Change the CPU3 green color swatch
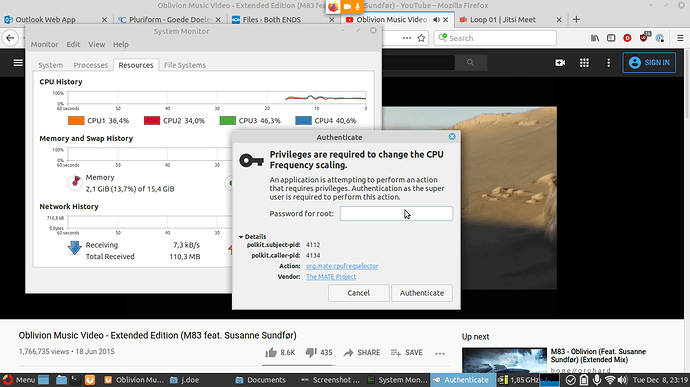This screenshot has height=387, width=690. click(x=228, y=121)
